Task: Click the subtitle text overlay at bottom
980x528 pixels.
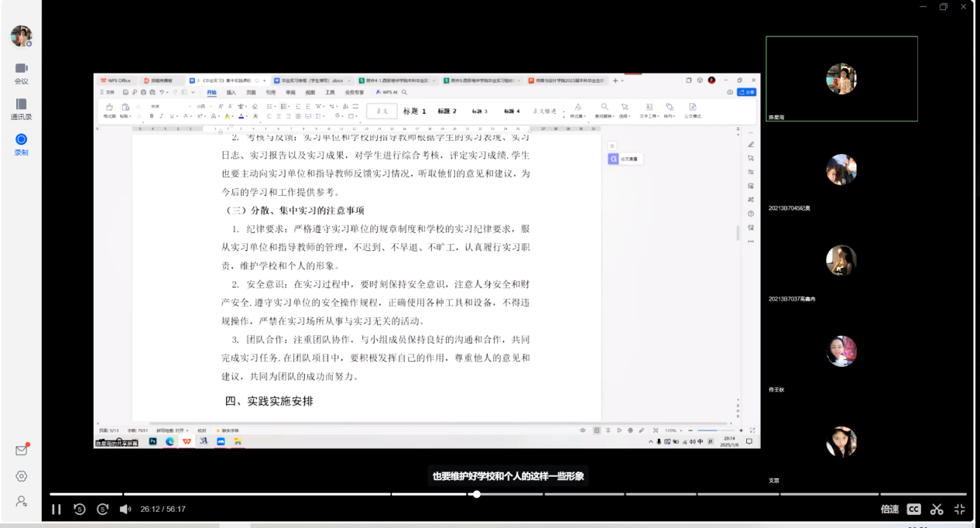Action: [508, 476]
